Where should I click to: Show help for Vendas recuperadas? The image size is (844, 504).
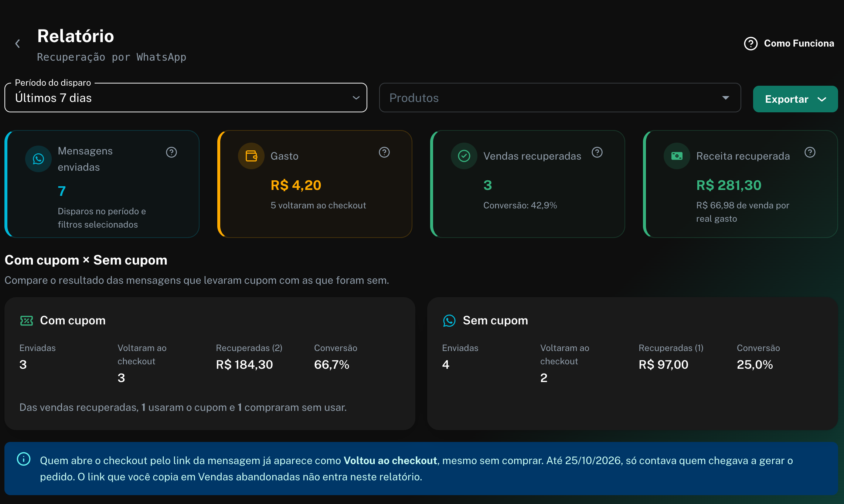(x=597, y=152)
